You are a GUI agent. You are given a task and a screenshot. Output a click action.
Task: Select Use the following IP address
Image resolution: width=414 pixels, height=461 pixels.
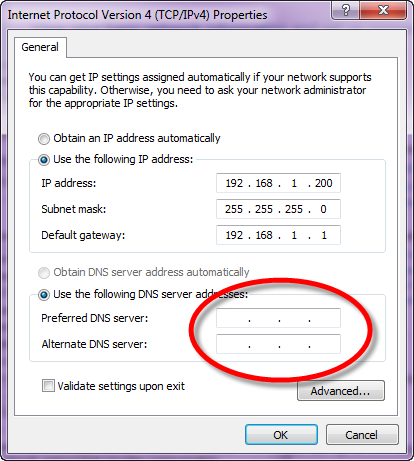tap(44, 160)
